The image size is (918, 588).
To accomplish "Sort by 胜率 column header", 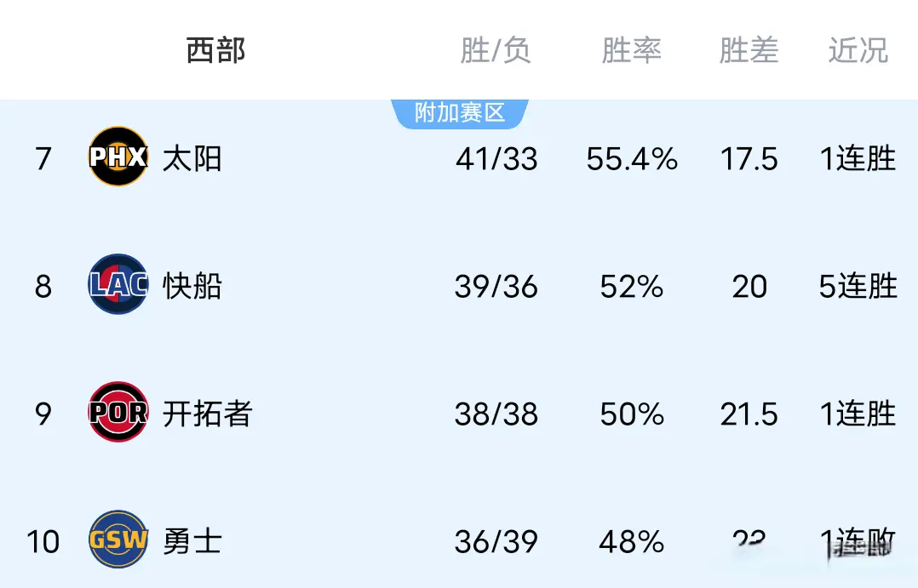I will tap(631, 51).
